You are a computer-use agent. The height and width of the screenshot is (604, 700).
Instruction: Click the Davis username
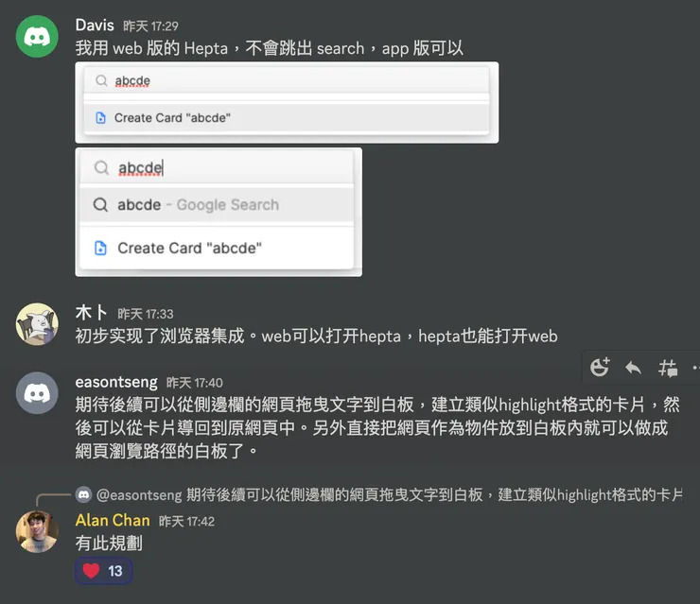click(95, 26)
